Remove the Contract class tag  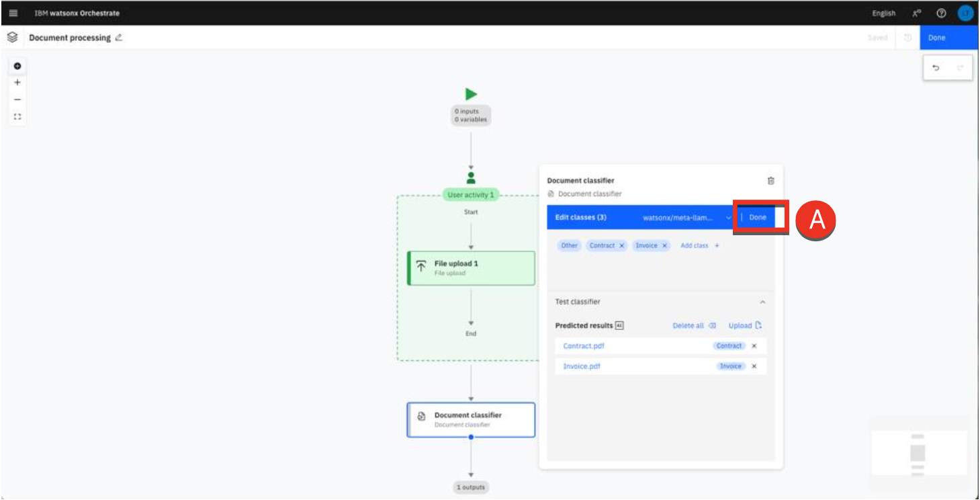(622, 246)
